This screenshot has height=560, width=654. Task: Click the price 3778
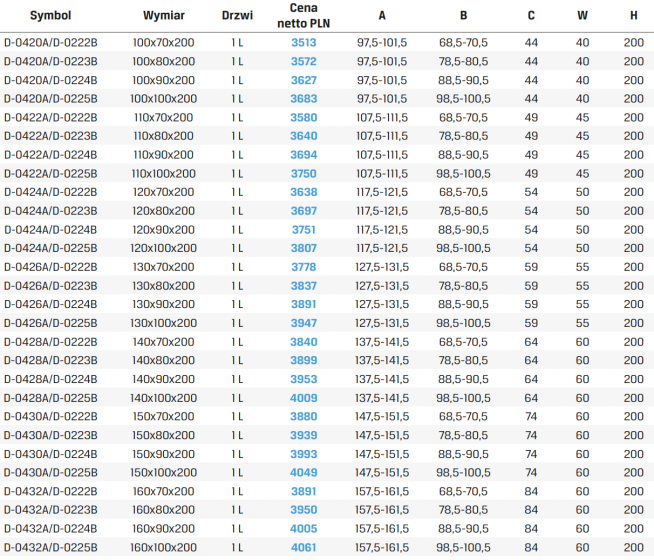click(304, 267)
